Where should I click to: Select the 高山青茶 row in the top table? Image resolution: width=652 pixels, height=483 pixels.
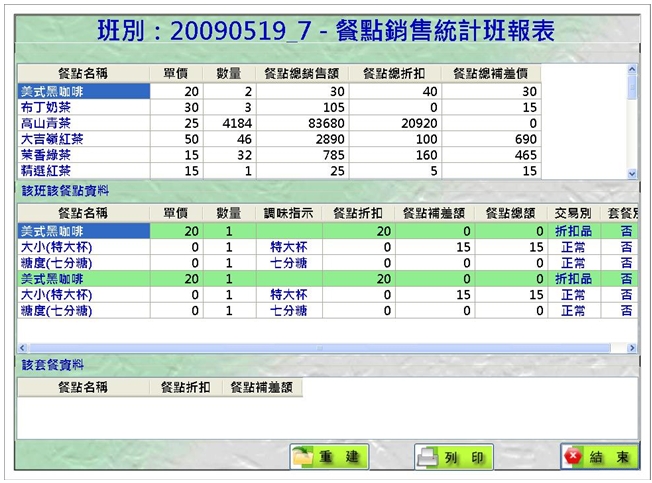[84, 123]
